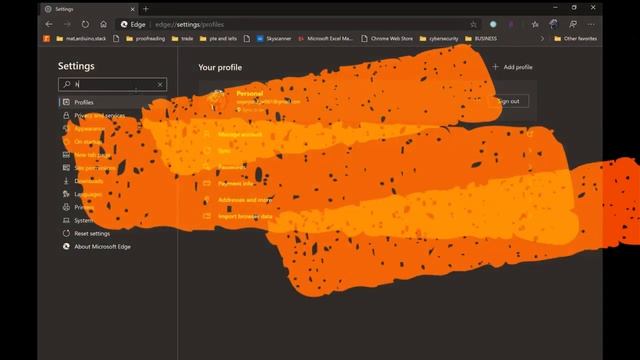Maximize or restore the browser window

point(574,7)
